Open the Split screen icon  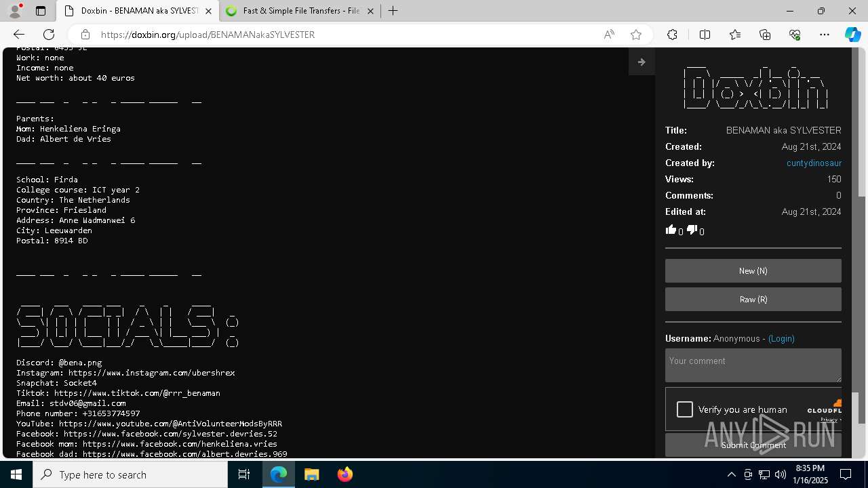[x=705, y=35]
